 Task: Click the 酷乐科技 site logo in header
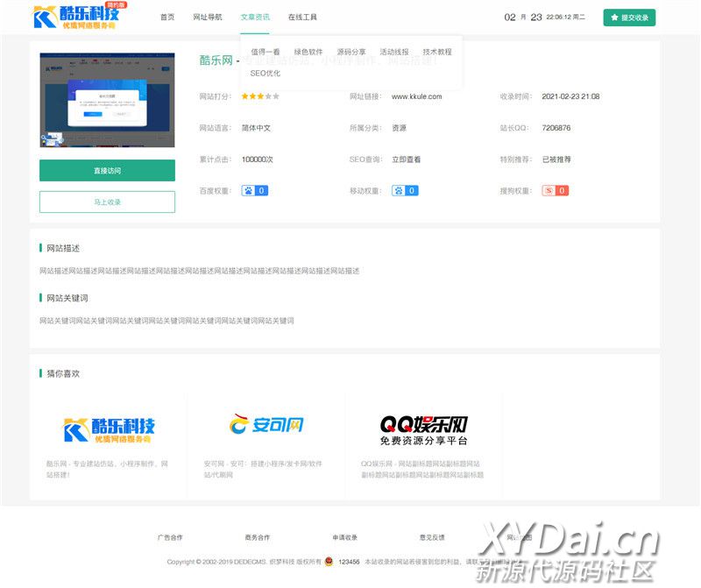tap(79, 17)
